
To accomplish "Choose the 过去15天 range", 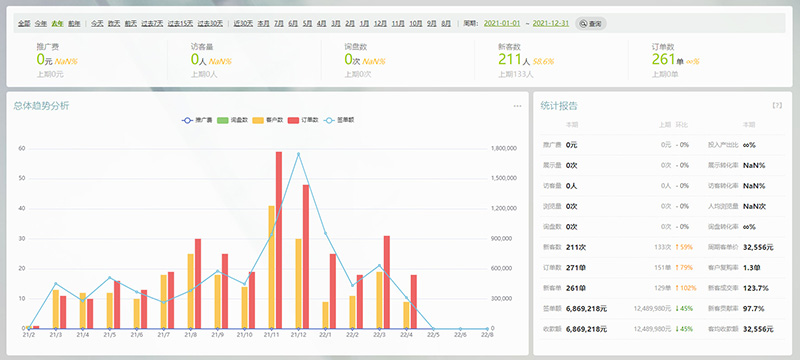I will [x=180, y=23].
